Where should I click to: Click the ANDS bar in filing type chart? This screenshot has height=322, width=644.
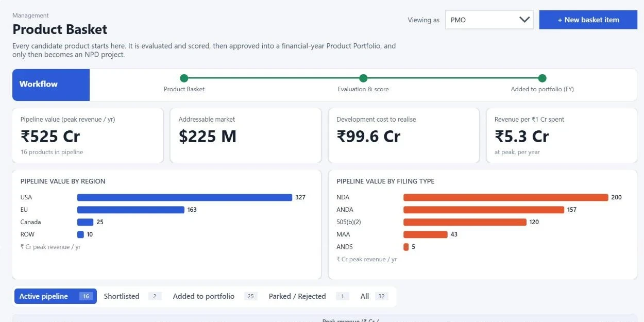click(406, 247)
